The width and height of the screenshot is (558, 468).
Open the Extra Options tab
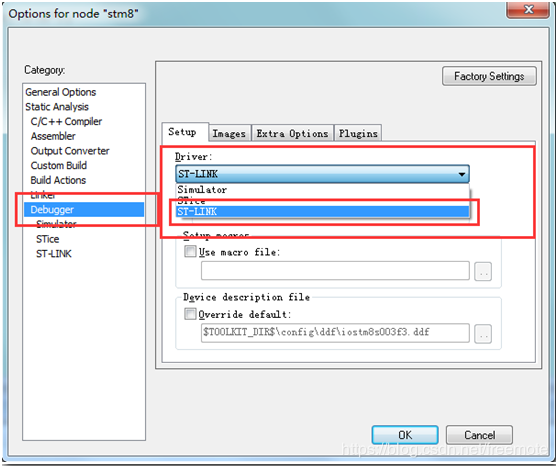[292, 133]
